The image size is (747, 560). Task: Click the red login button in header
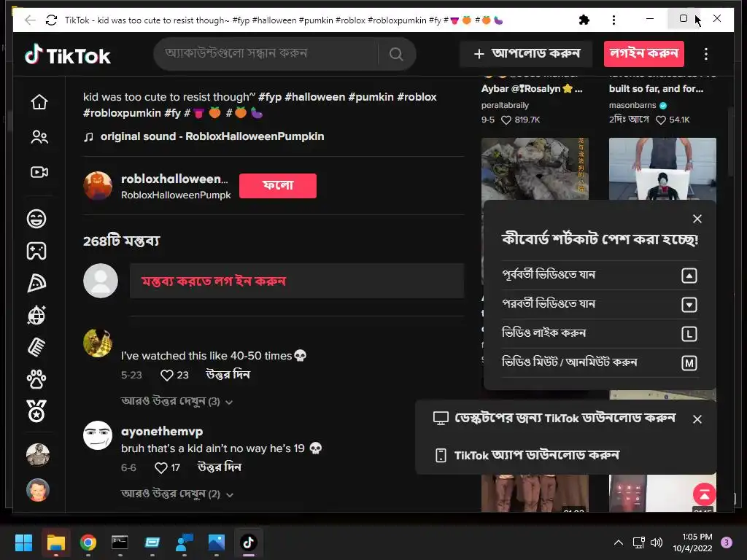click(x=643, y=54)
